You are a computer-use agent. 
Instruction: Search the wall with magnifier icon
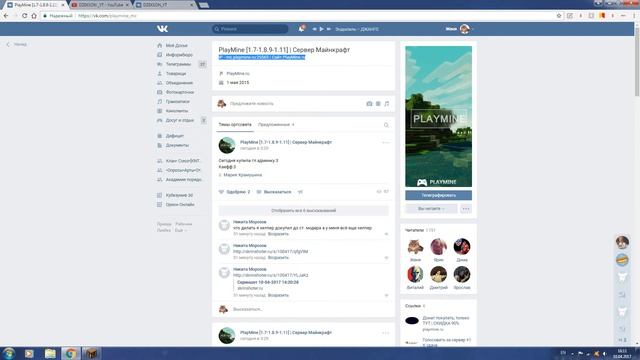pyautogui.click(x=386, y=125)
